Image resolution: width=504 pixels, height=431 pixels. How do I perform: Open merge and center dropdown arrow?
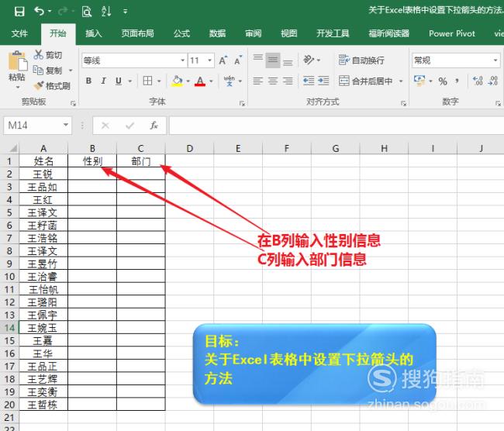401,81
